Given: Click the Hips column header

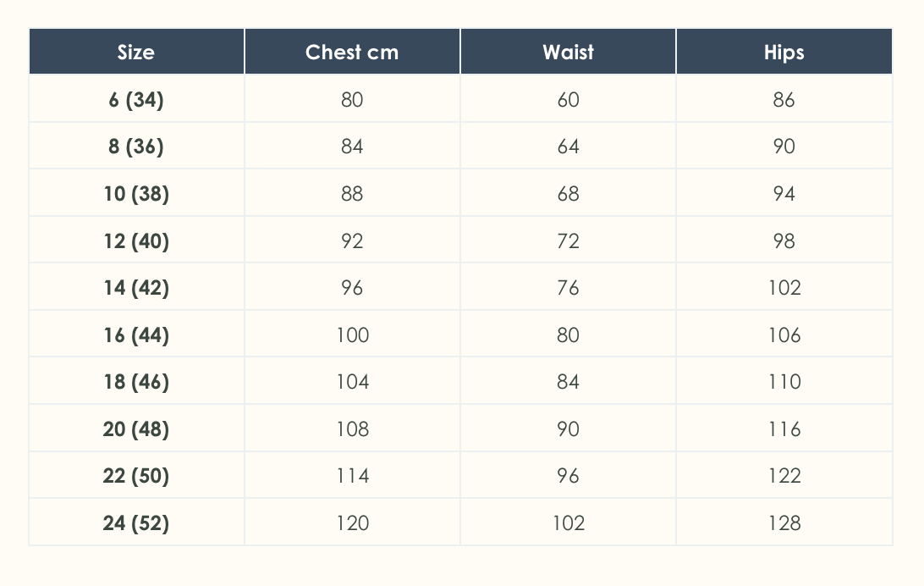Looking at the screenshot, I should point(784,53).
